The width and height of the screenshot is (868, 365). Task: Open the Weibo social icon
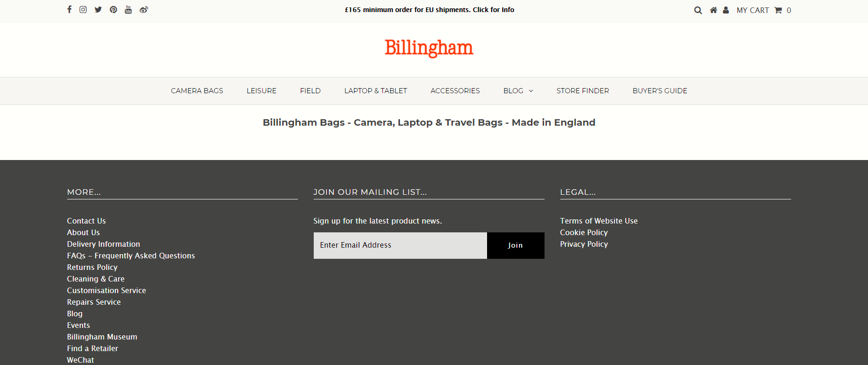pos(144,9)
